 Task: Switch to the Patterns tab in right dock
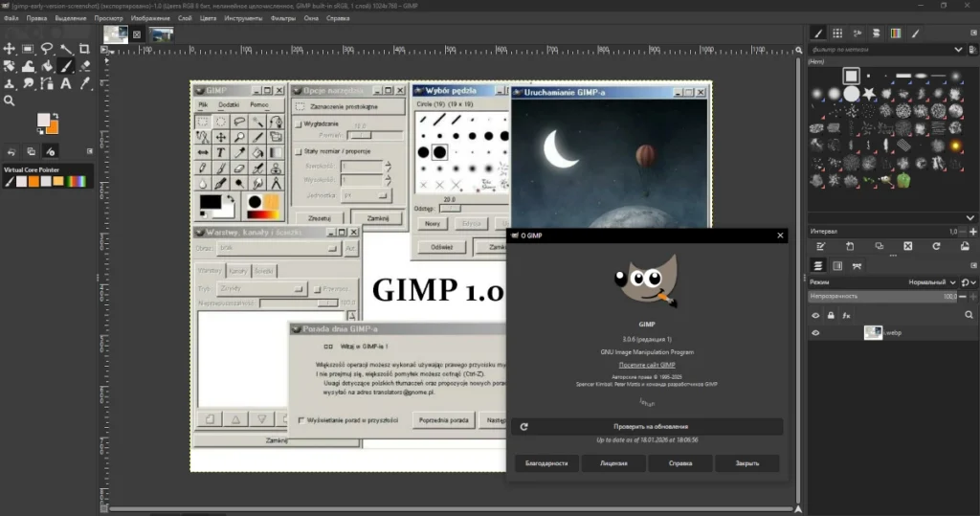coord(837,34)
